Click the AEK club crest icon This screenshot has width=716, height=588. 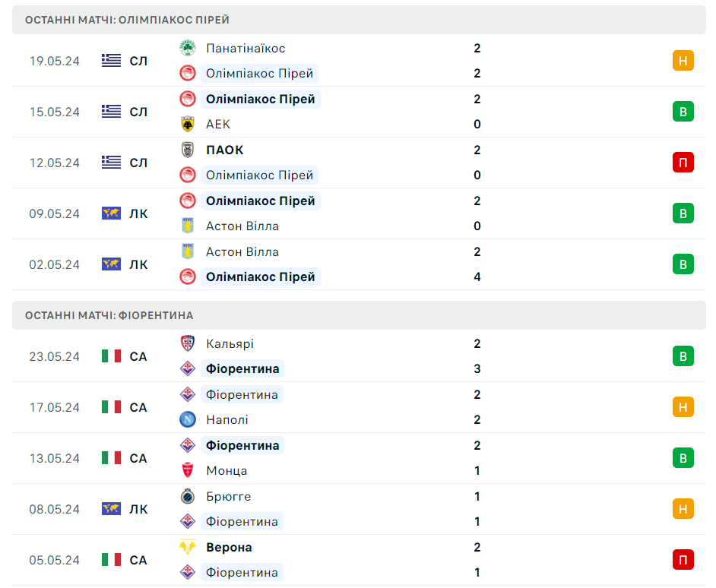tap(187, 124)
